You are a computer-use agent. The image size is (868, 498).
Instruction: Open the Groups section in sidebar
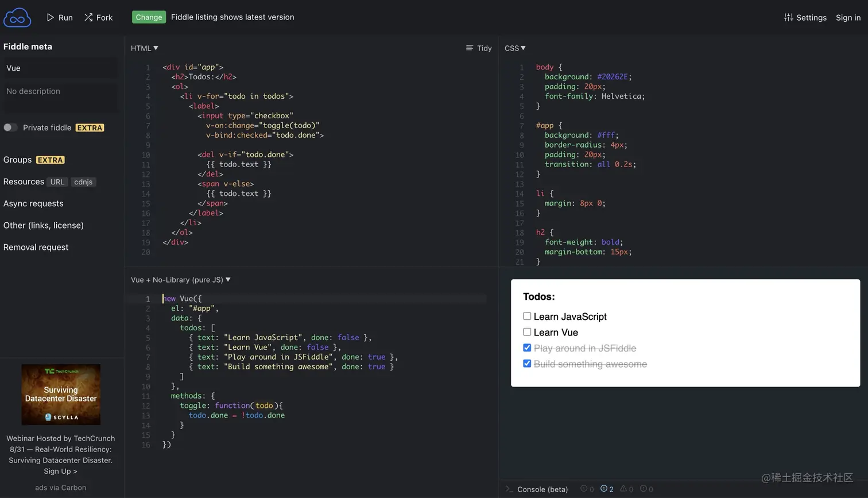pos(17,160)
